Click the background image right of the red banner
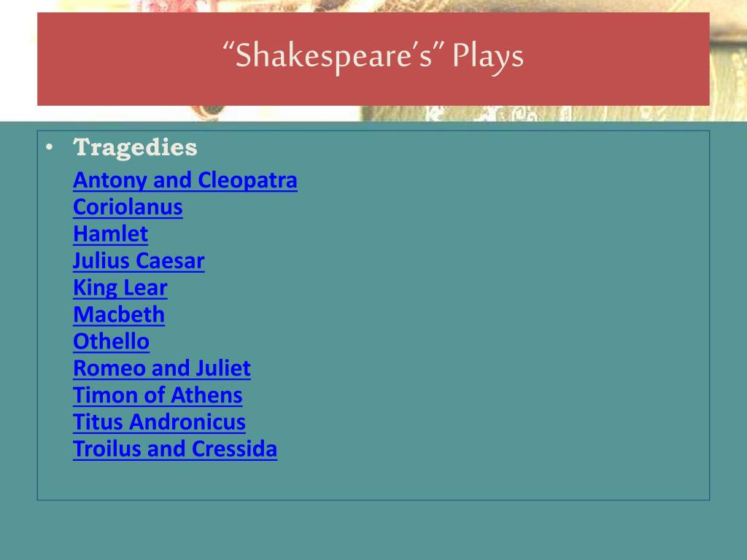 [728, 58]
